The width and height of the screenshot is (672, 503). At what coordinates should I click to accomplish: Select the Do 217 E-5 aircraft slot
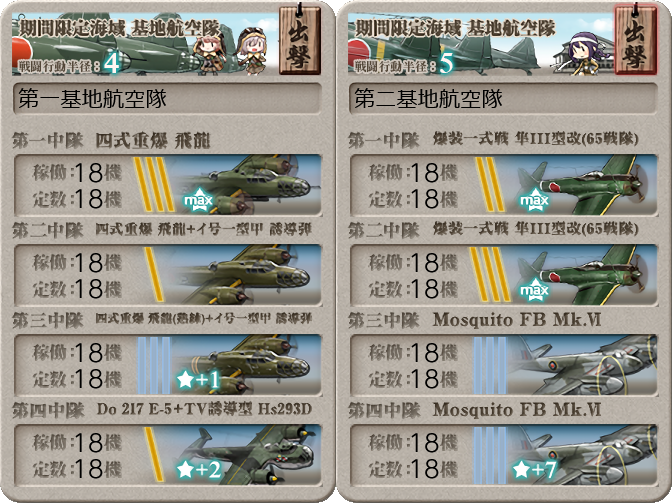click(168, 455)
